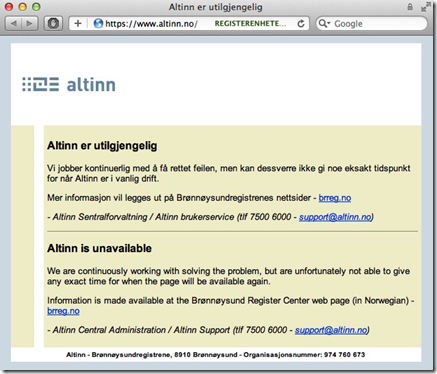Zoom the window with the green button
This screenshot has height=374, width=437.
pos(36,7)
